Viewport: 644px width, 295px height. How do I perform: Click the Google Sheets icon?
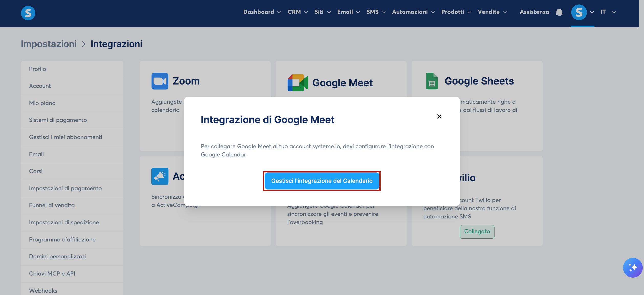(432, 81)
